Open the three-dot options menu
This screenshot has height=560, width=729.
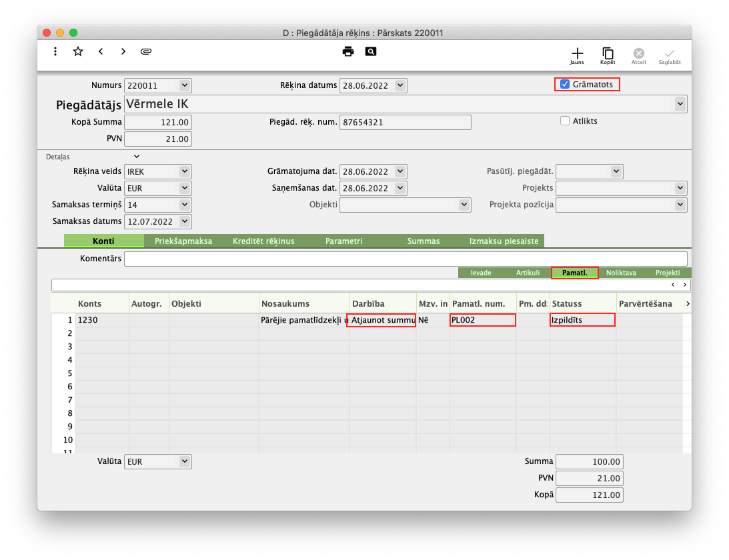[55, 51]
